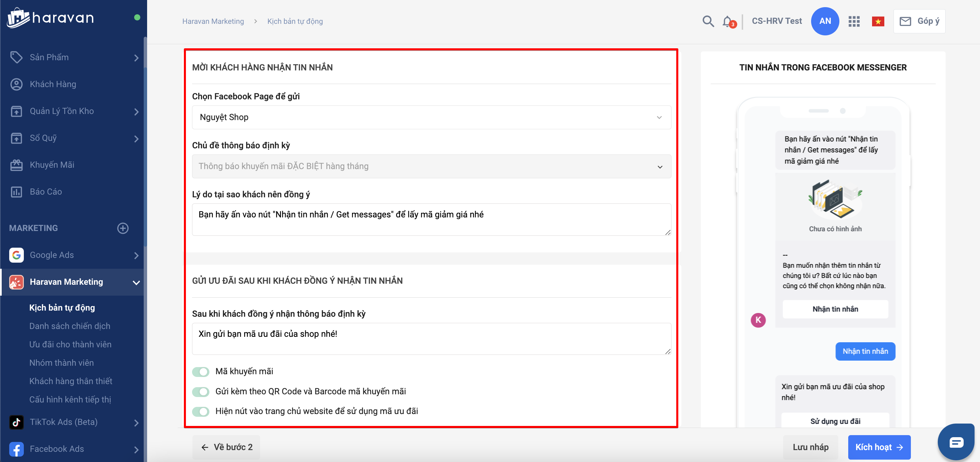Click Sử dụng ưu đãi preview button

pos(835,421)
